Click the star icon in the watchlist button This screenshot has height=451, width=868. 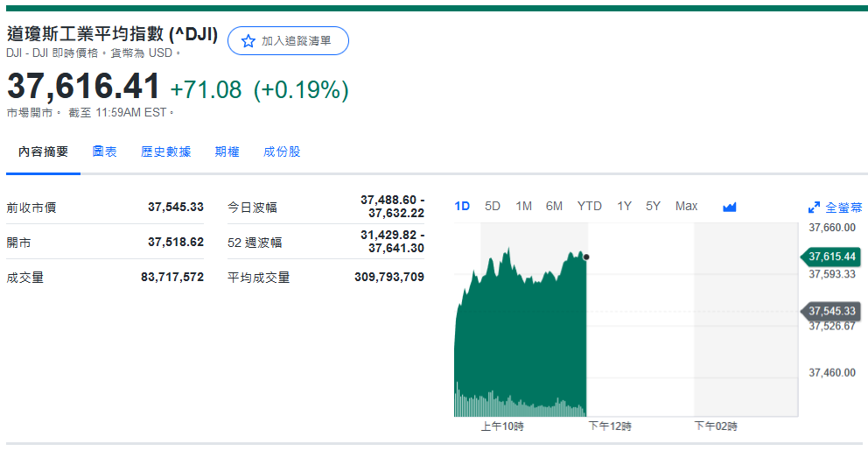tap(248, 41)
